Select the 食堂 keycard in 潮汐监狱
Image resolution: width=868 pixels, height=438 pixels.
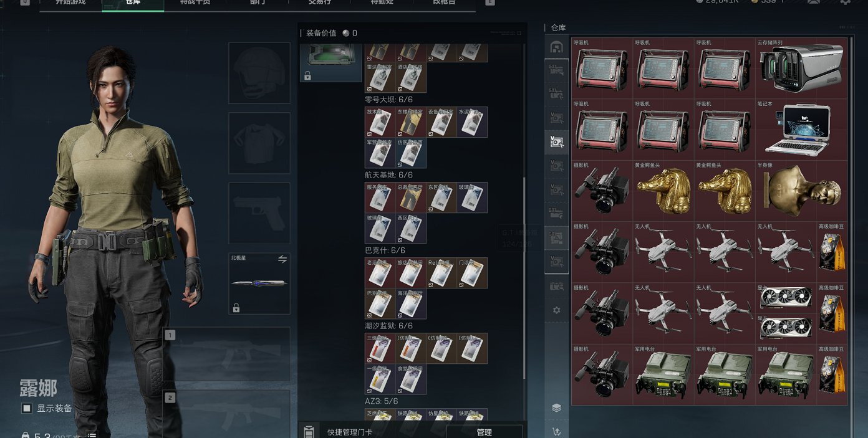pyautogui.click(x=411, y=379)
